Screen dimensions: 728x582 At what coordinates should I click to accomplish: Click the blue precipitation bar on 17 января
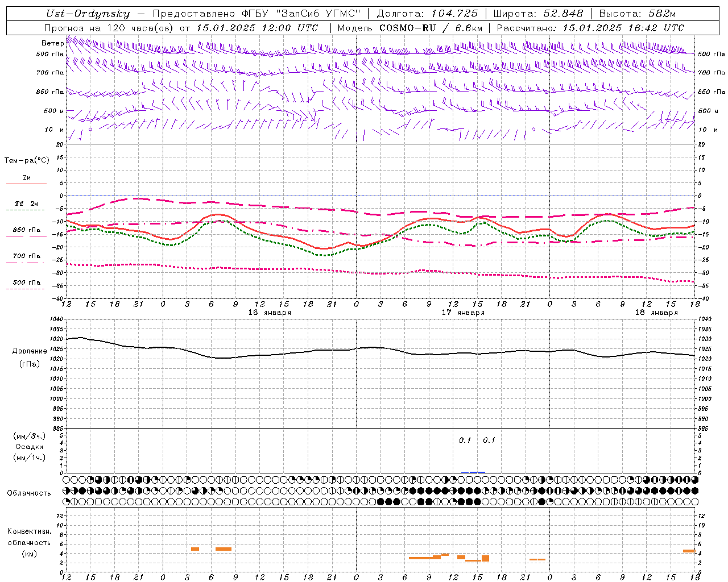tap(477, 472)
